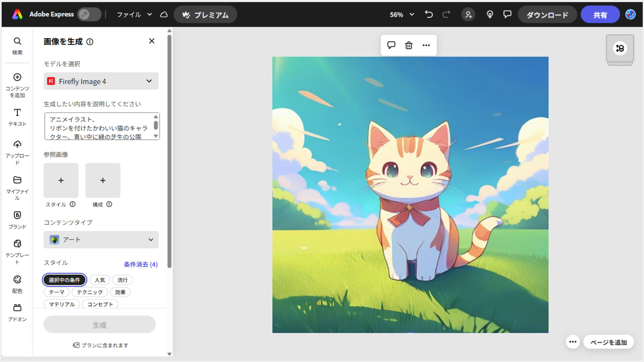Open the 56% zoom level dropdown
Screen dimensions: 644x362
401,14
